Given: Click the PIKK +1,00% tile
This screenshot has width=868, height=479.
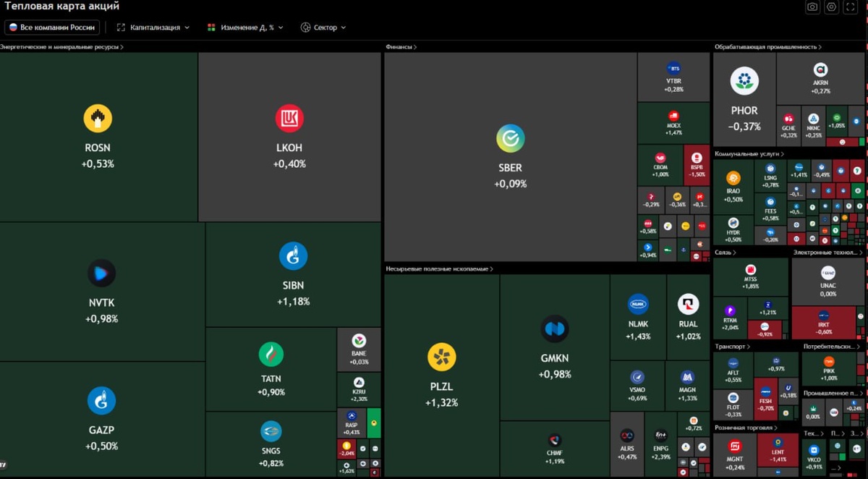Looking at the screenshot, I should point(829,370).
